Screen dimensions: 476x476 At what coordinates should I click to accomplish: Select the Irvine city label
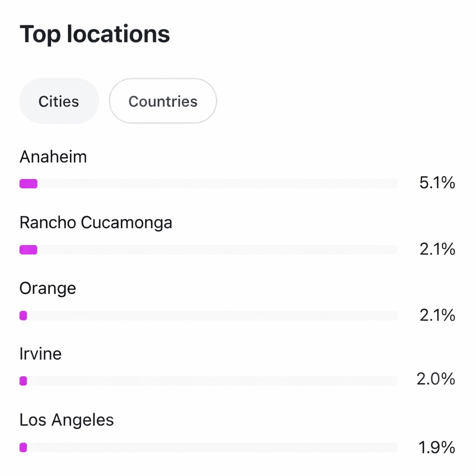[40, 354]
